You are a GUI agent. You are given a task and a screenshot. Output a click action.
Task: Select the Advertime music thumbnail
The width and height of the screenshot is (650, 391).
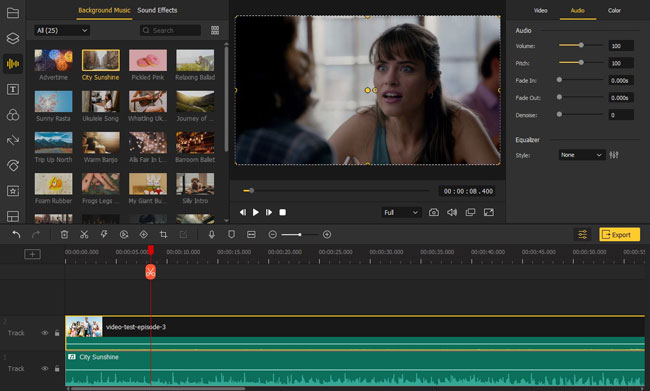pyautogui.click(x=53, y=60)
